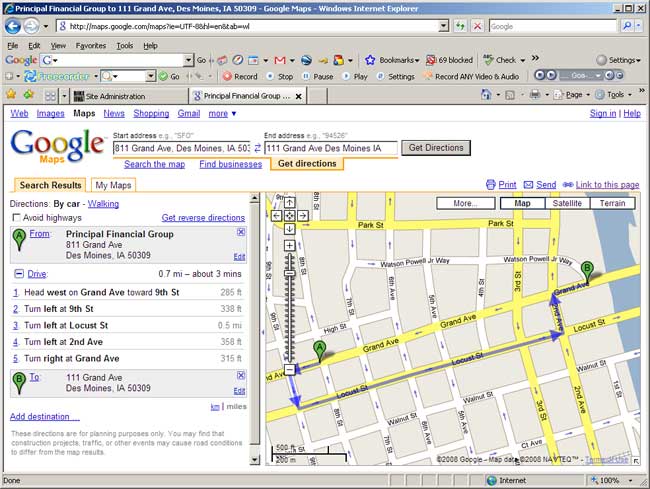650x489 pixels.
Task: Click the browser Forward arrow button
Action: click(x=31, y=26)
